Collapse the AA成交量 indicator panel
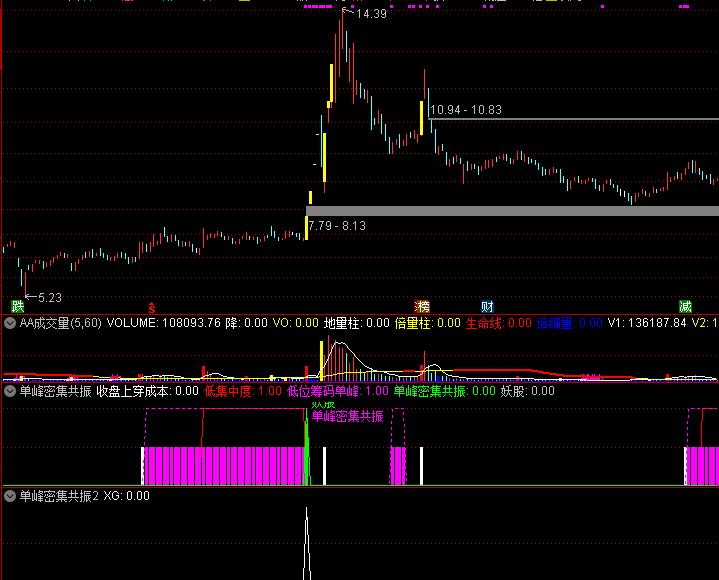The image size is (719, 580). point(10,323)
